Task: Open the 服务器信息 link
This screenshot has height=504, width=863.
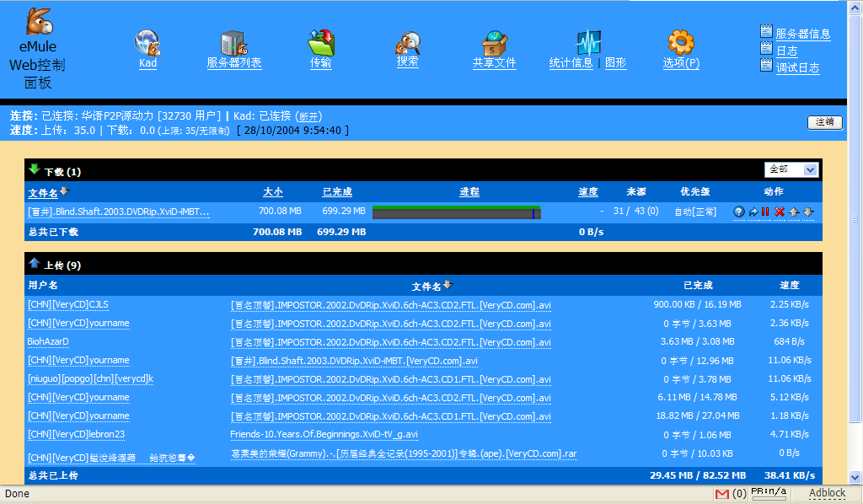Action: point(802,34)
